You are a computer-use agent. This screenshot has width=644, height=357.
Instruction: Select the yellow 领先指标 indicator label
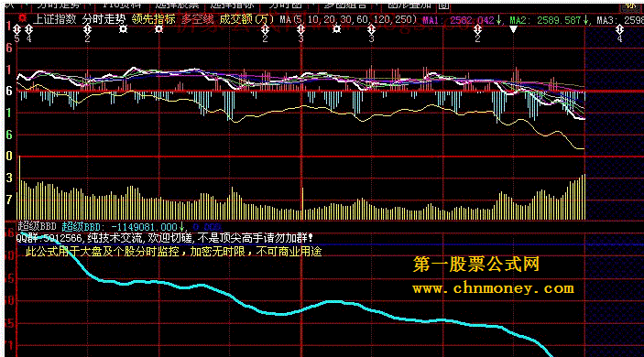(x=154, y=19)
